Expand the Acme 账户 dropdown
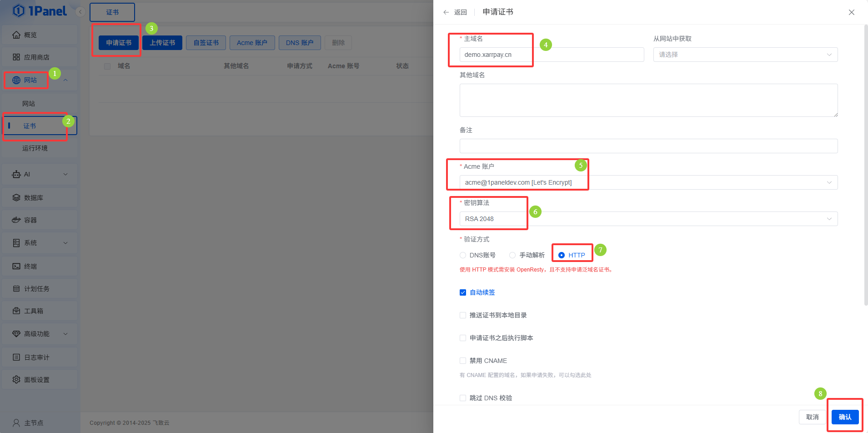 pos(648,182)
